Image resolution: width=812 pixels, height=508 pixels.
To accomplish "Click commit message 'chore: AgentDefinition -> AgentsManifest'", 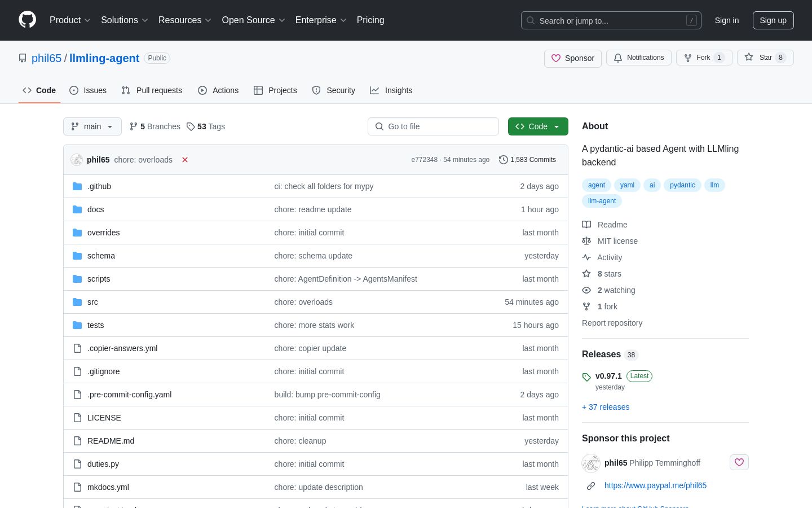I will 346,279.
